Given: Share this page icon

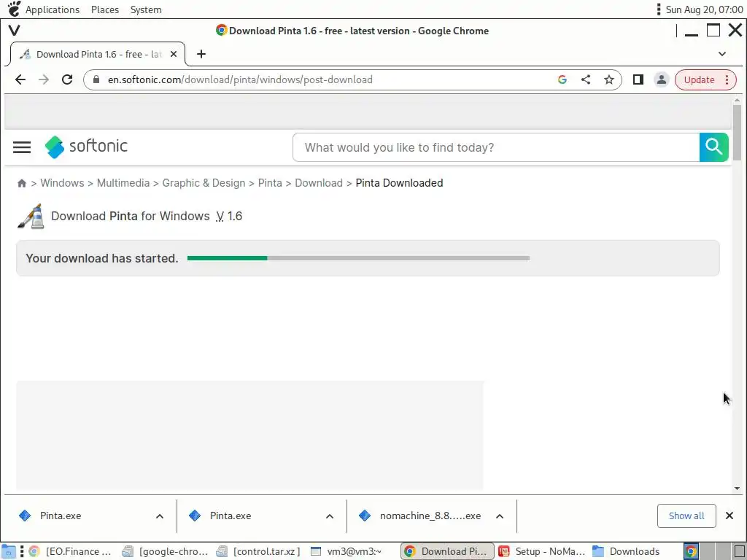Looking at the screenshot, I should (x=586, y=79).
